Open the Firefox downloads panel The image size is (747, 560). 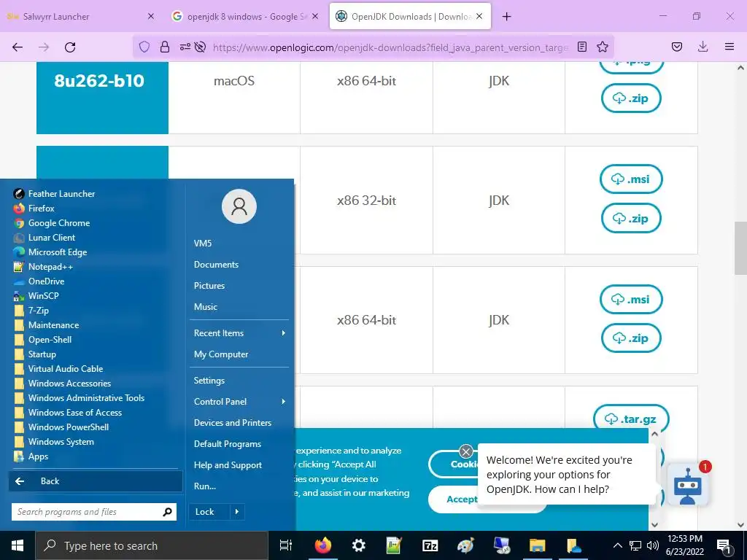(703, 47)
